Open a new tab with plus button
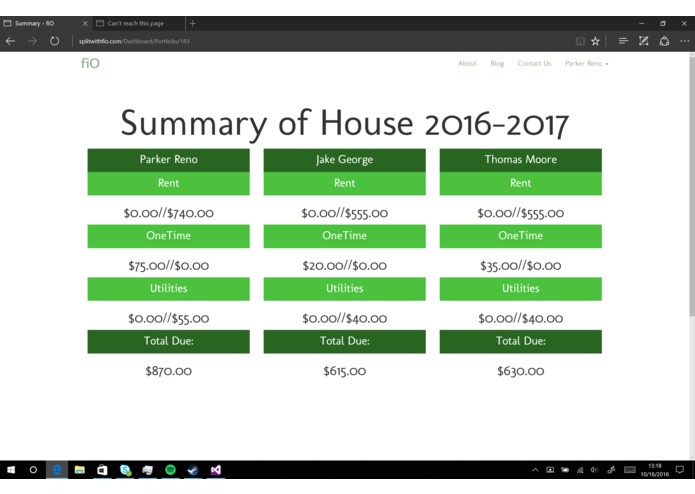The image size is (695, 494). click(193, 23)
